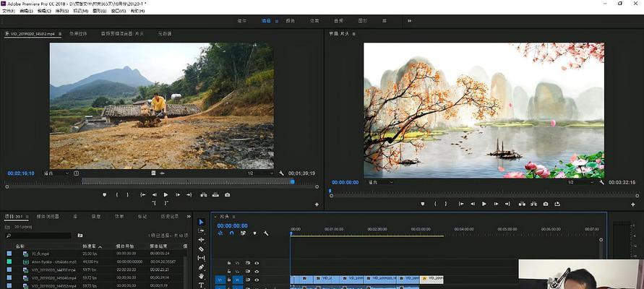Open the source monitor button editor plus
The image size is (644, 289).
pos(317,204)
